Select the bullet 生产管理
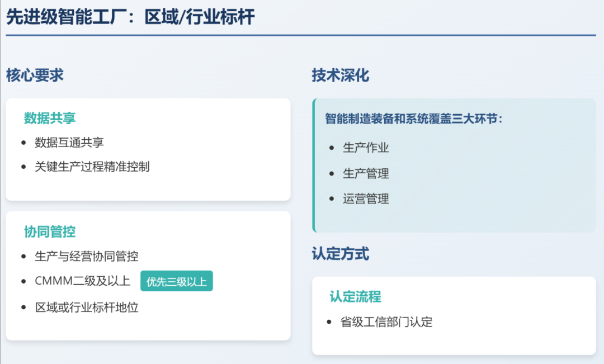The height and width of the screenshot is (364, 604). (366, 173)
